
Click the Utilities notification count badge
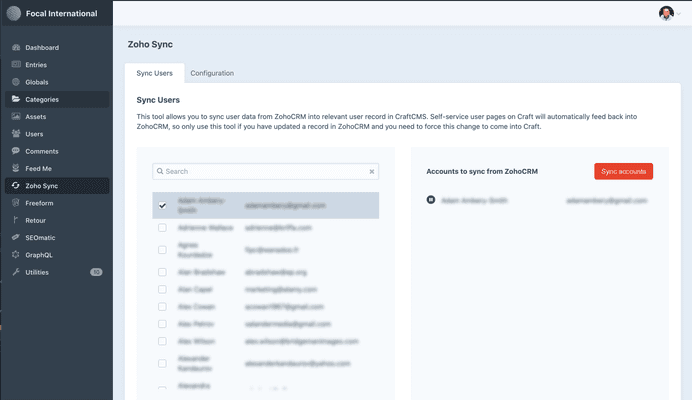click(96, 272)
